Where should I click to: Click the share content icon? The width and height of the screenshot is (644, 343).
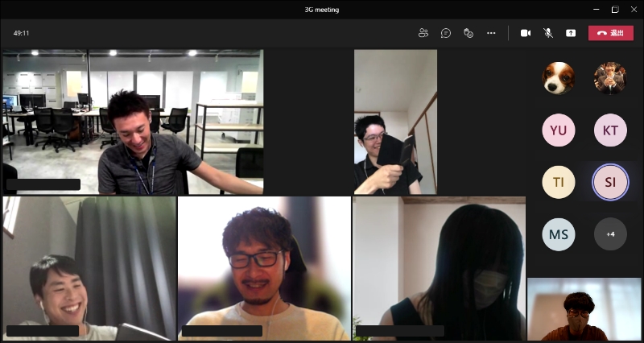(571, 33)
